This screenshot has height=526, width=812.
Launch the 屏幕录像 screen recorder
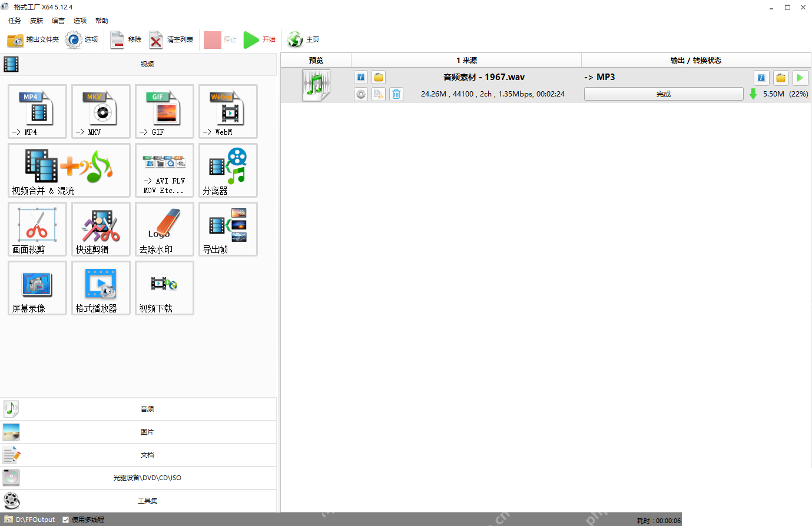tap(37, 288)
